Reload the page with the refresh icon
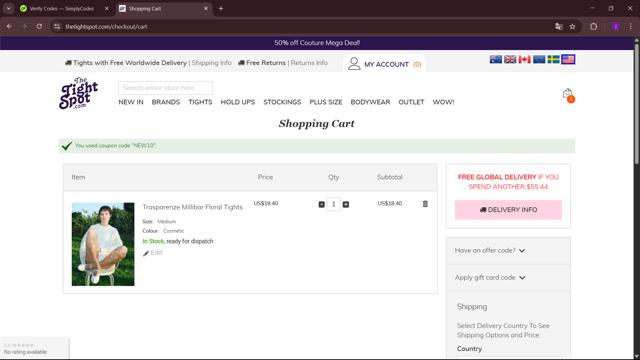This screenshot has width=640, height=360. pyautogui.click(x=39, y=27)
